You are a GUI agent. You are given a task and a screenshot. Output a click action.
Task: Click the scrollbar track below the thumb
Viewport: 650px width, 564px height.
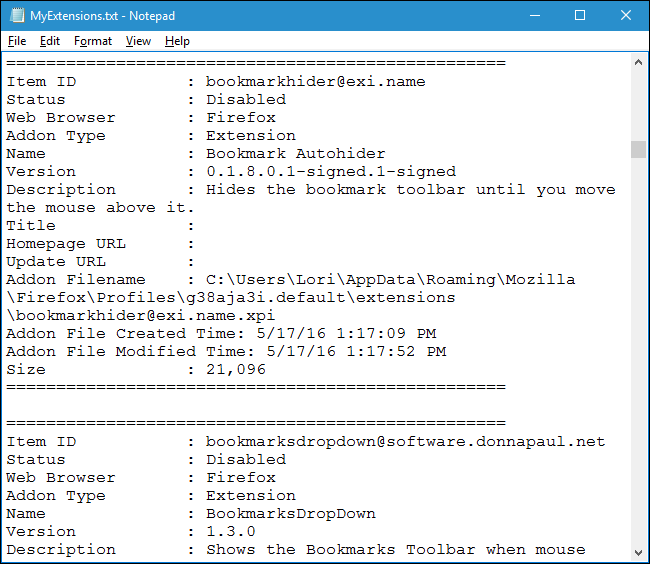pos(638,350)
